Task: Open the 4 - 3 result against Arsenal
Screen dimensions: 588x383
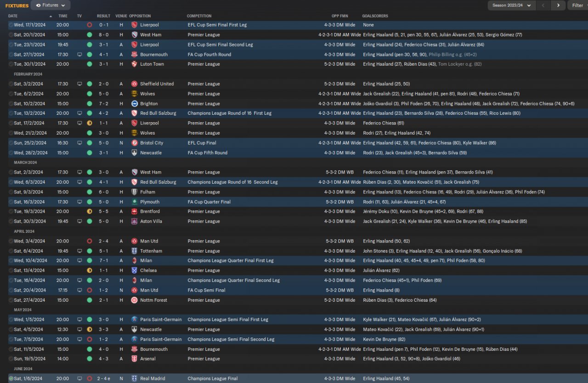Action: point(103,359)
